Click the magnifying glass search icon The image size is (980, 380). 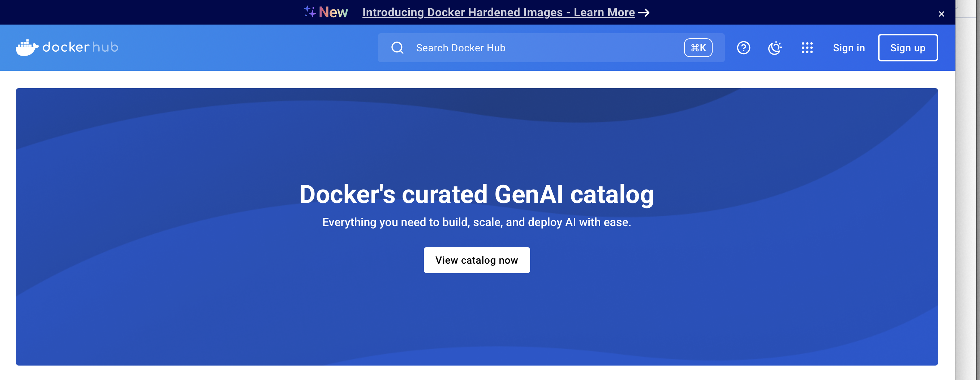click(397, 48)
